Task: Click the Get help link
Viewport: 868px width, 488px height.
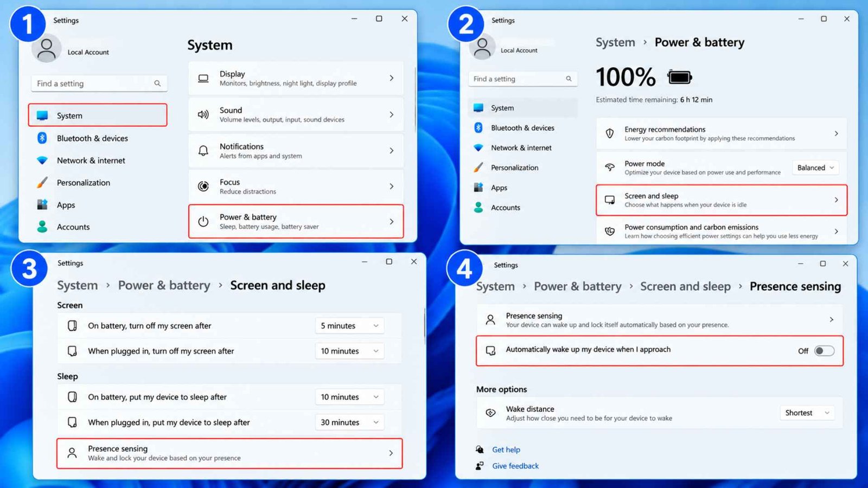Action: [x=506, y=450]
